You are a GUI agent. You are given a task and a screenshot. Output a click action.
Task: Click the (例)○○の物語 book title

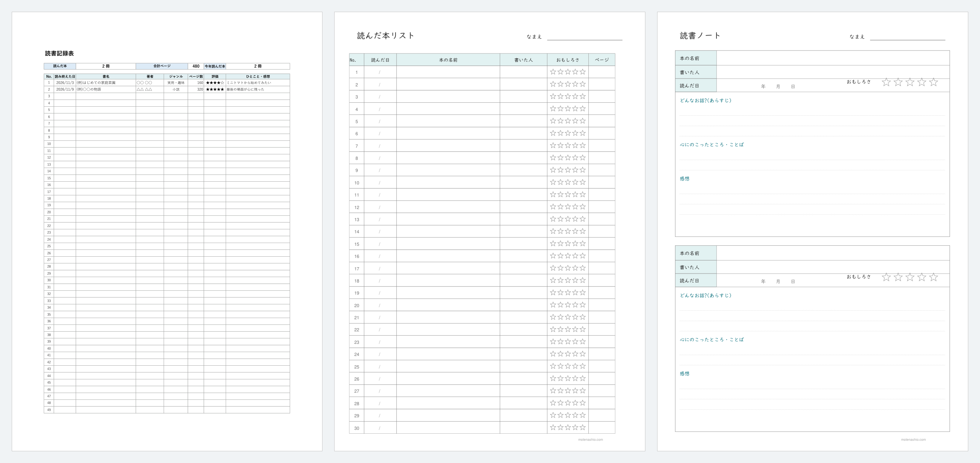click(89, 89)
